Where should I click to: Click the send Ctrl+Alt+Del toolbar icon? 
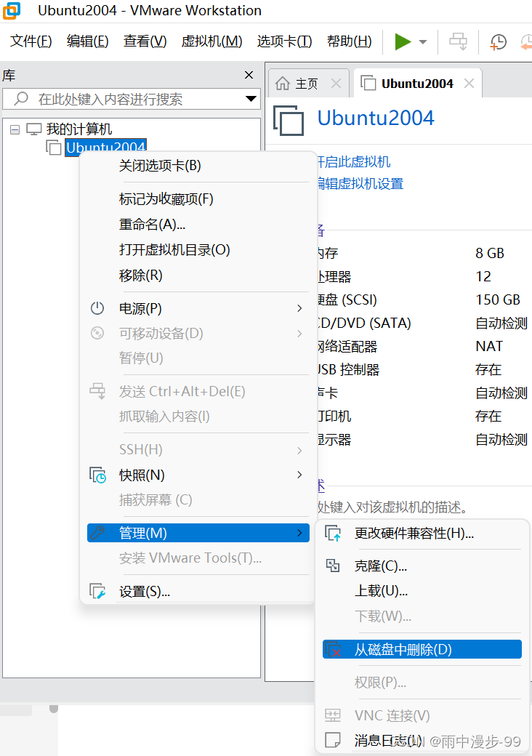coord(458,41)
